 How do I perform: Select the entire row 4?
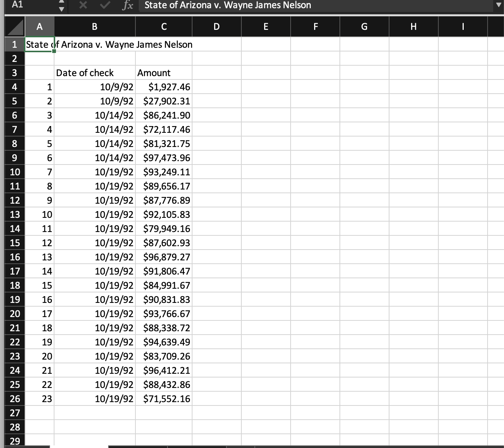coord(14,87)
